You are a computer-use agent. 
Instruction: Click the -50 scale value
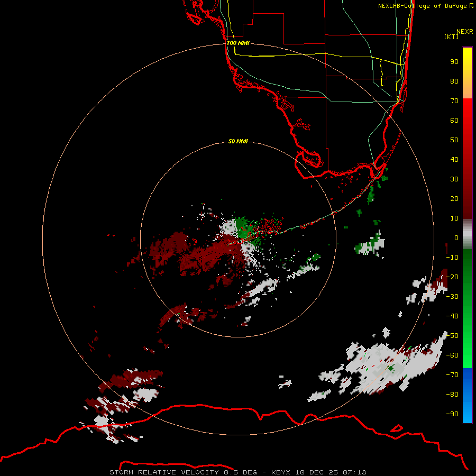click(x=452, y=336)
